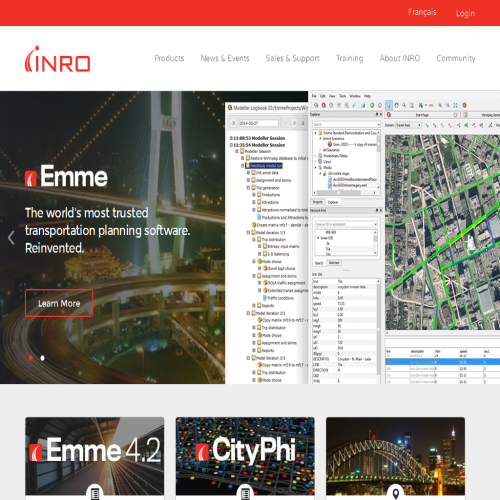Open the News & Events menu
The image size is (500, 500).
[225, 58]
